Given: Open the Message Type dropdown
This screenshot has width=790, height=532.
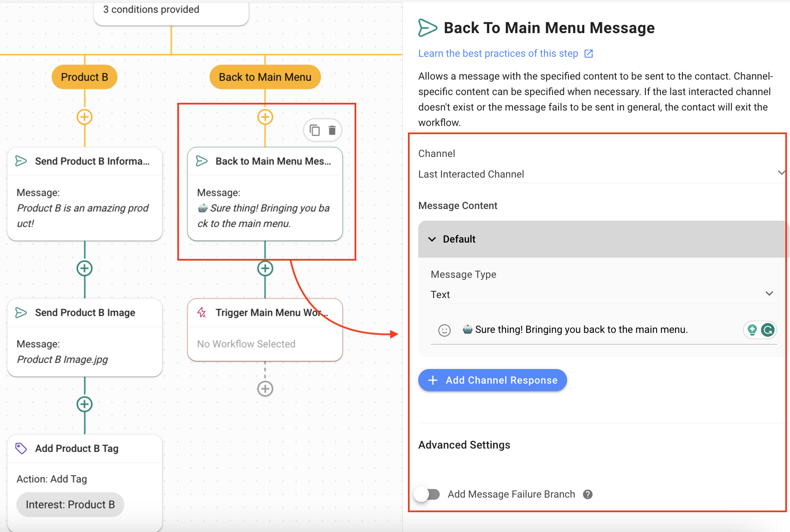Looking at the screenshot, I should [x=602, y=294].
